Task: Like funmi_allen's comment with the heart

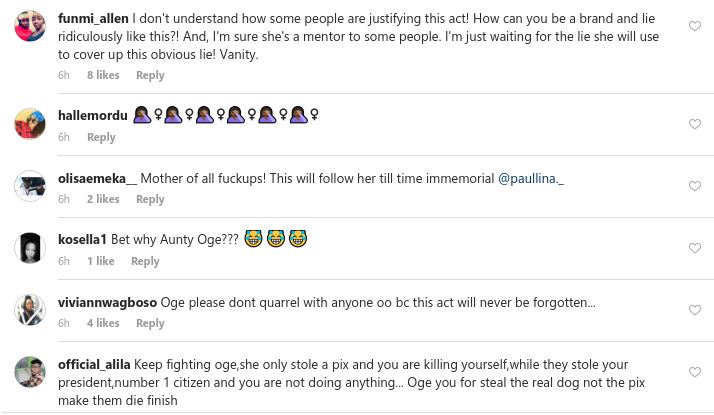Action: coord(695,27)
